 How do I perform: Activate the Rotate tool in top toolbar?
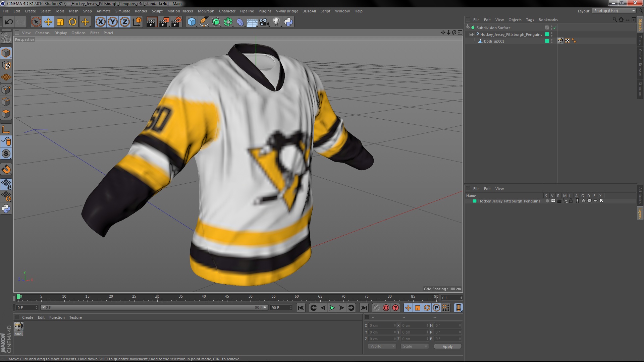tap(72, 22)
